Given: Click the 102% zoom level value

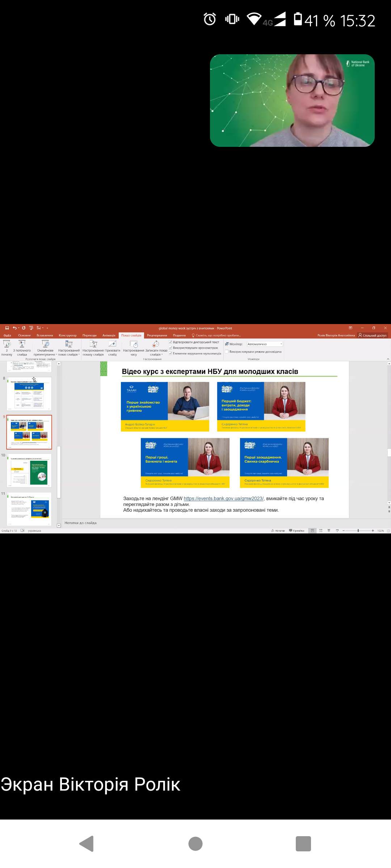Looking at the screenshot, I should coord(381,531).
